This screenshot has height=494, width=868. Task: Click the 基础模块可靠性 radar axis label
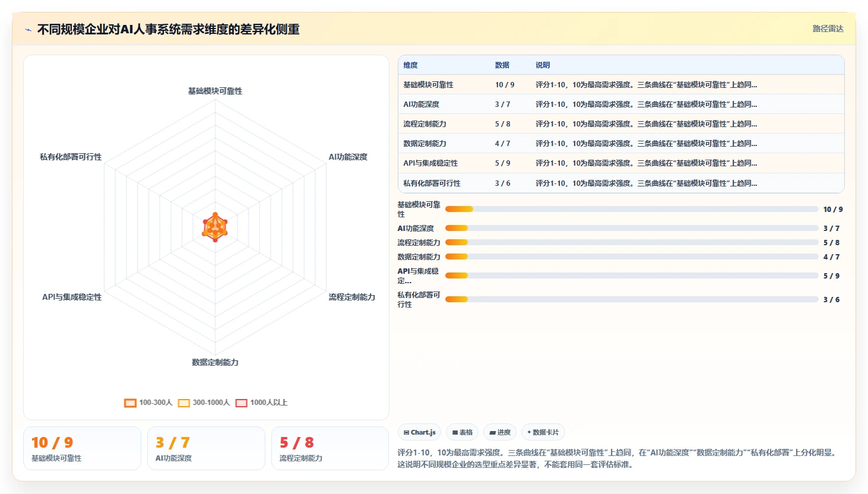(215, 91)
